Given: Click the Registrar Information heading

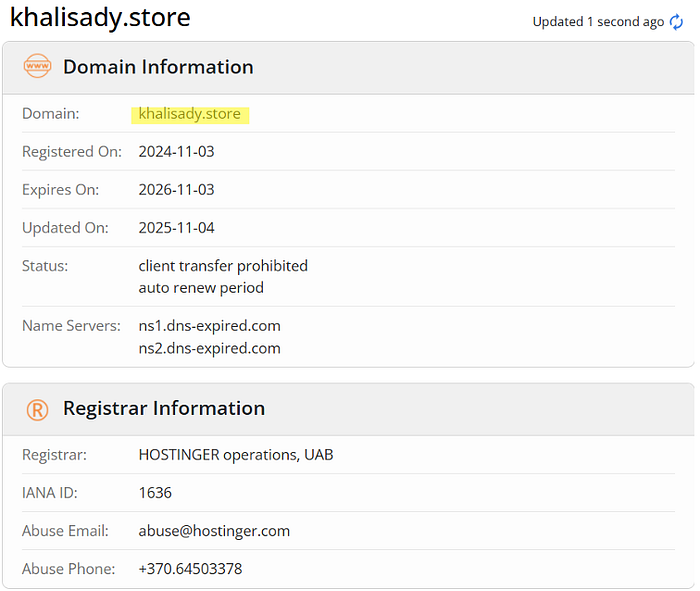Looking at the screenshot, I should [x=164, y=408].
